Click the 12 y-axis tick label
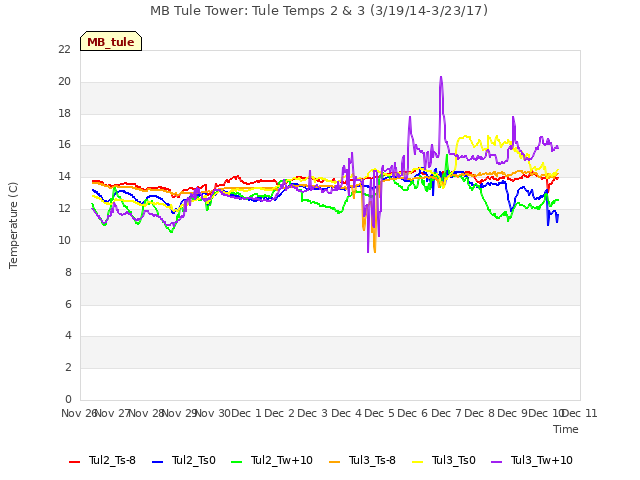 (x=64, y=208)
